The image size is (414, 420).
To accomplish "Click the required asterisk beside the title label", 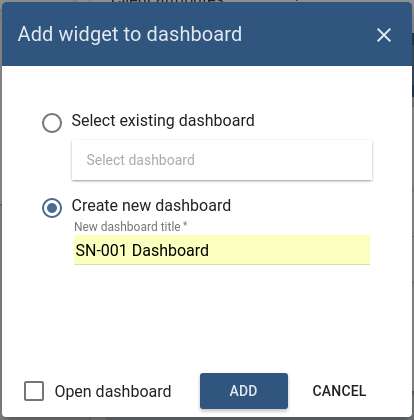I will click(185, 225).
